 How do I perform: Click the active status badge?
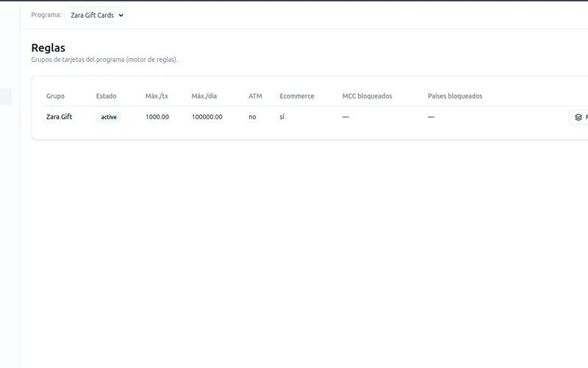pyautogui.click(x=109, y=117)
